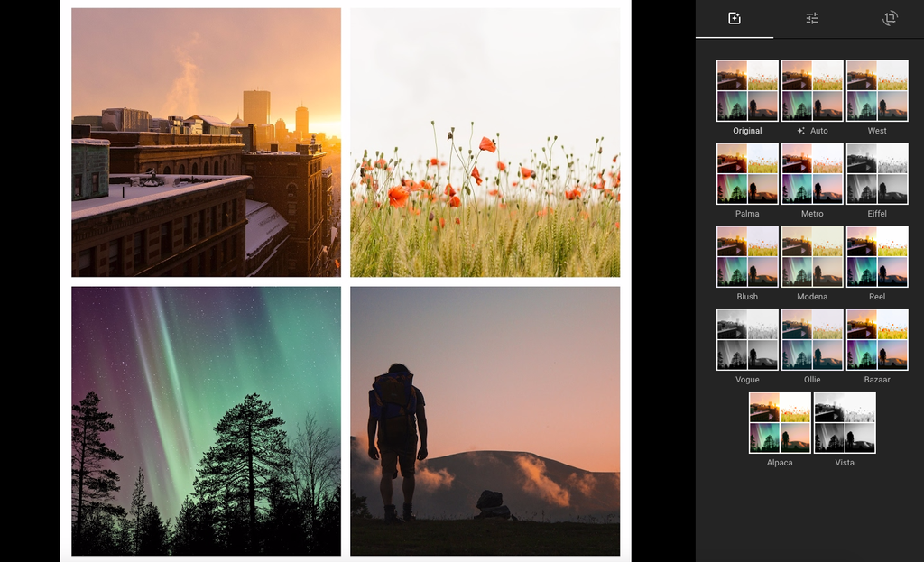
Task: Apply the Vogue monochrome filter
Action: pyautogui.click(x=746, y=338)
